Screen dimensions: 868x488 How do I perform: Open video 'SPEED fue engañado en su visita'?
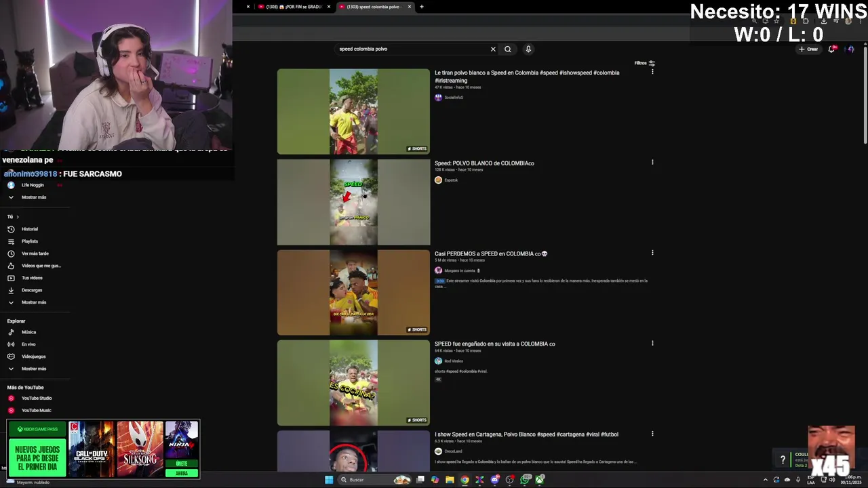click(495, 344)
